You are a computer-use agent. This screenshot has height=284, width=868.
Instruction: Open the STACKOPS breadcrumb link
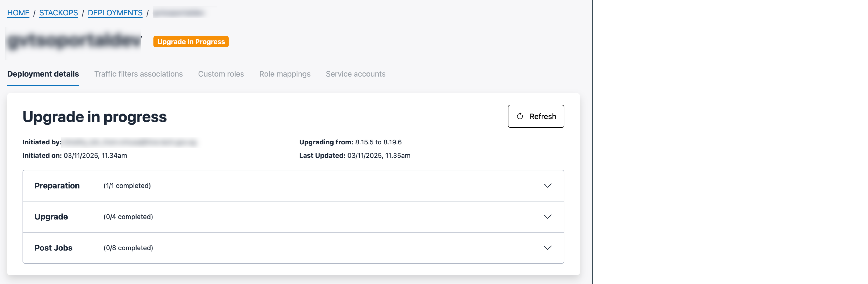click(58, 13)
